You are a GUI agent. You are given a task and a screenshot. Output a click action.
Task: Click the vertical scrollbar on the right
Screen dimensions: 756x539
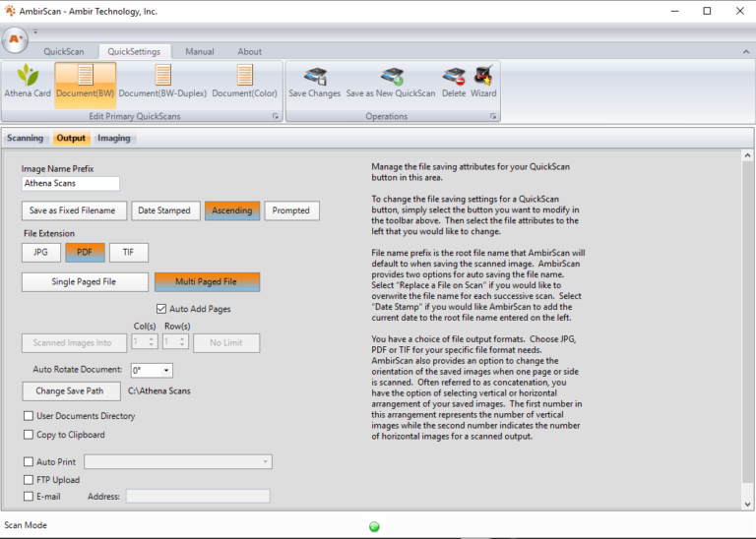pyautogui.click(x=747, y=325)
